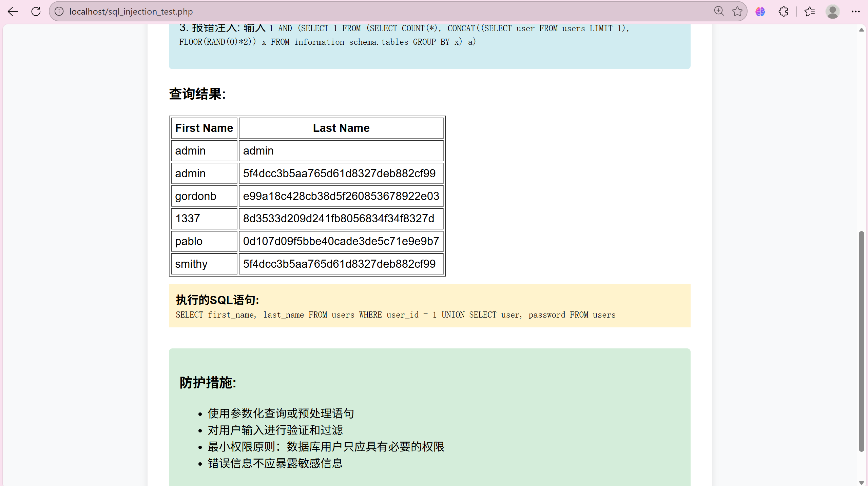The width and height of the screenshot is (868, 486).
Task: Click the zoom magnifier icon
Action: [x=718, y=12]
